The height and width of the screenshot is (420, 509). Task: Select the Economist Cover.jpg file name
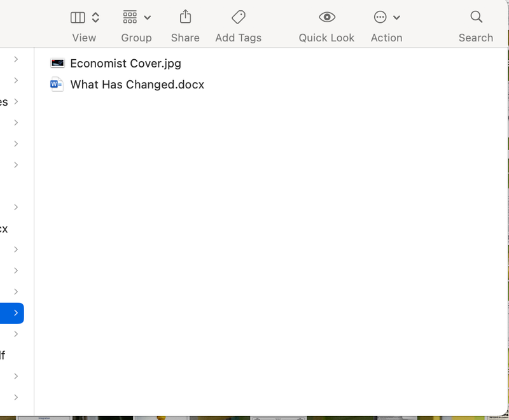[x=126, y=63]
